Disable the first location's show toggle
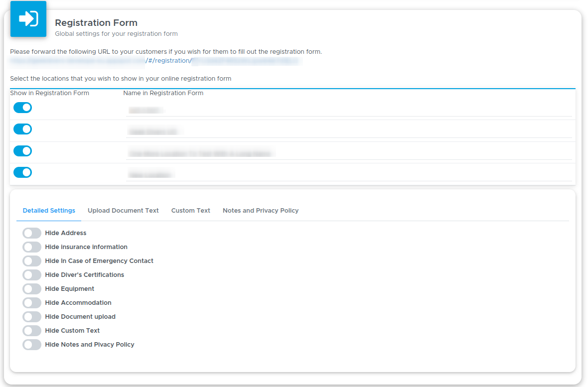This screenshot has width=588, height=387. point(22,108)
